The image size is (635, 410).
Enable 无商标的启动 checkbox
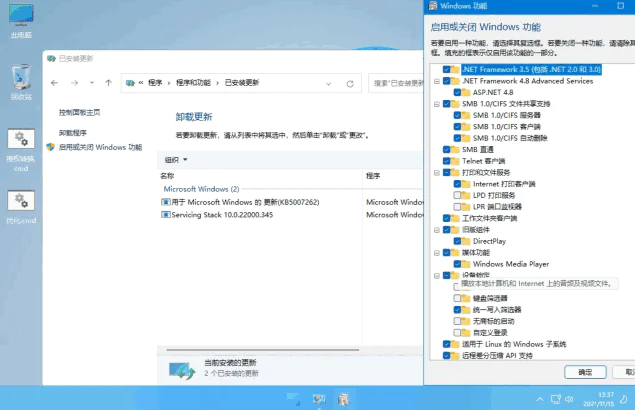click(457, 321)
